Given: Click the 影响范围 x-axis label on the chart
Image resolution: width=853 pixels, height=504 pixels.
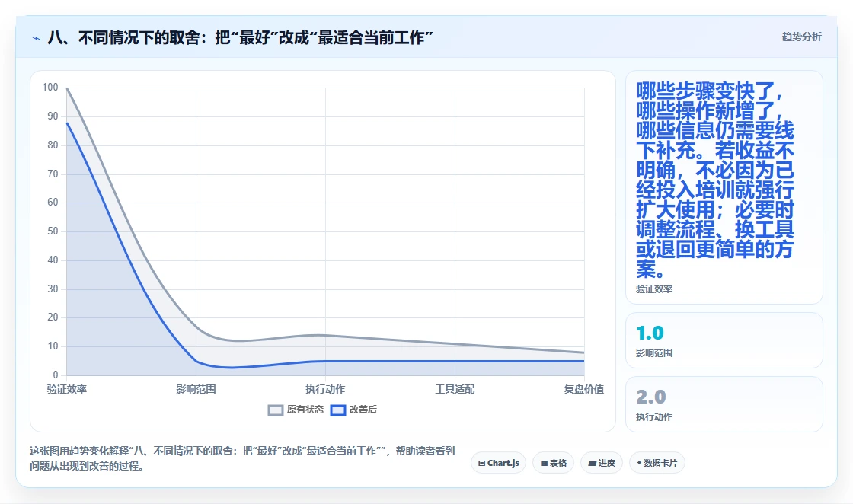Looking at the screenshot, I should (x=196, y=389).
